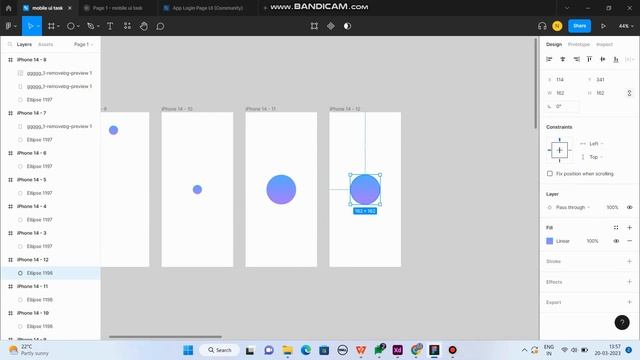The image size is (640, 360).
Task: Open the Linear fill color swatch
Action: (x=550, y=241)
